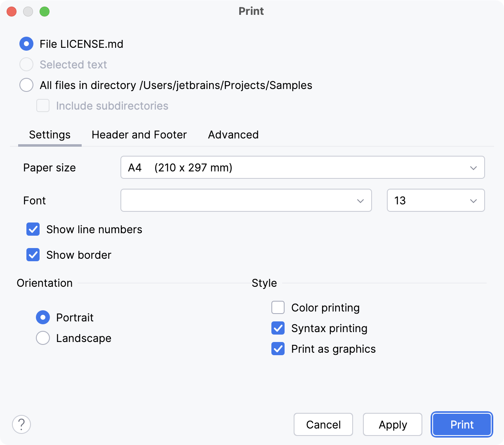The image size is (504, 445).
Task: Click the Print button
Action: 462,424
